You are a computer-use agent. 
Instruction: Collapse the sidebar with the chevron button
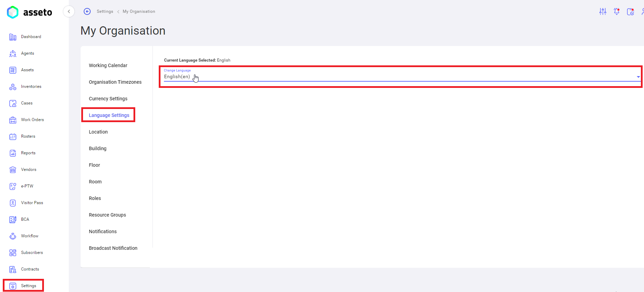[x=69, y=11]
